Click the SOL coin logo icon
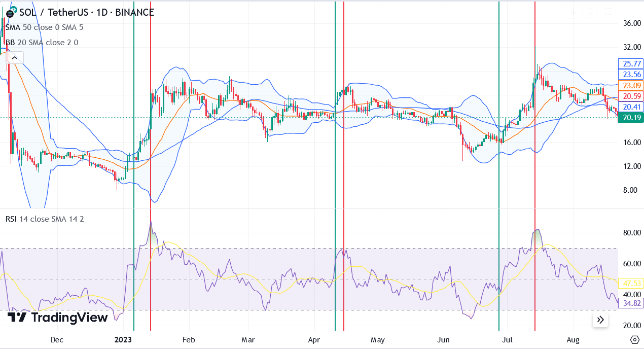 [10, 12]
